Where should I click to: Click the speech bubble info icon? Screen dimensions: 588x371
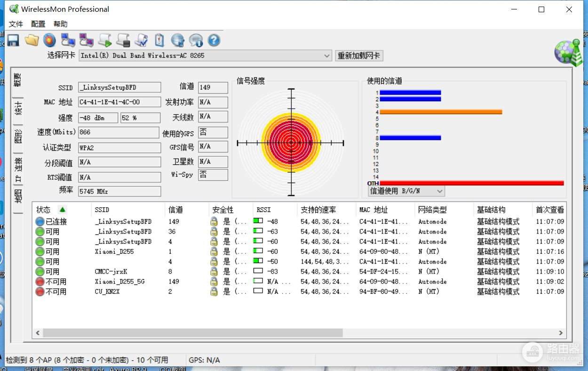[x=196, y=40]
